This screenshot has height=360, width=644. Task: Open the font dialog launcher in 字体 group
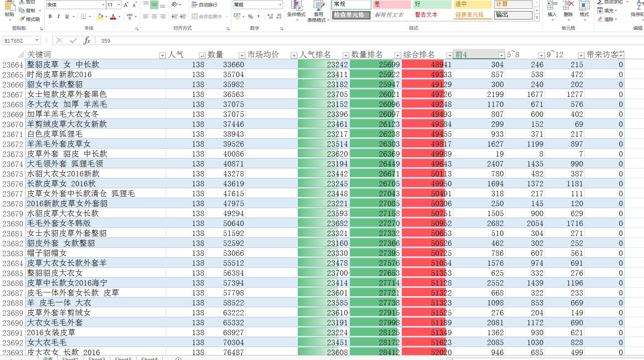tap(138, 29)
